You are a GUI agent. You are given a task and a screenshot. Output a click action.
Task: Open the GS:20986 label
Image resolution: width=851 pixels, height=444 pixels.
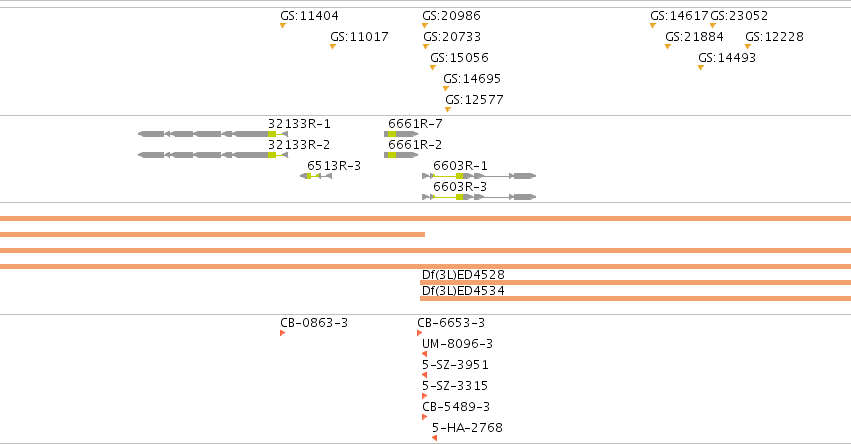tap(452, 16)
